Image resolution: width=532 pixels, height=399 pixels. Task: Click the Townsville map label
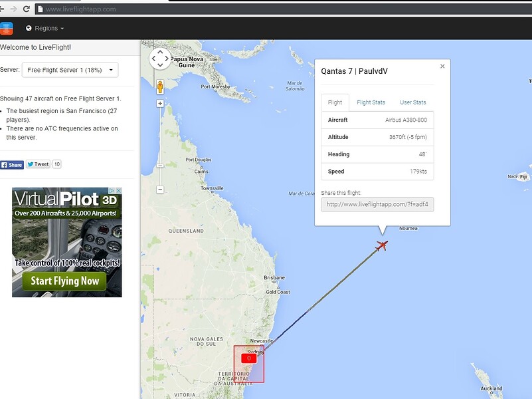tap(212, 188)
